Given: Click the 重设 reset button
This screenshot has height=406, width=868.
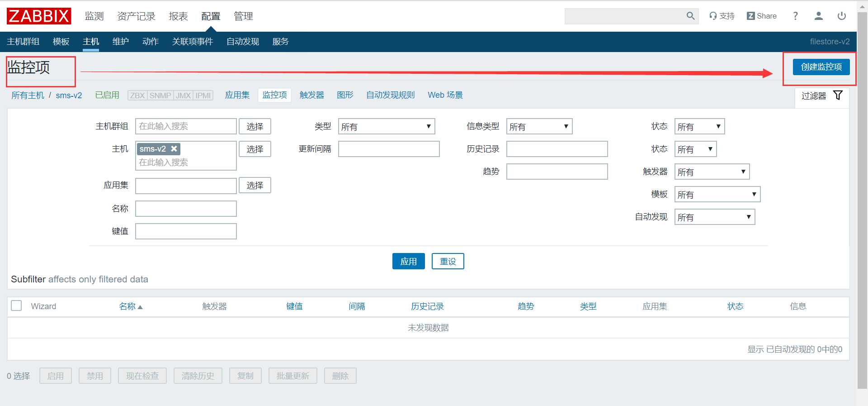Looking at the screenshot, I should pos(448,261).
